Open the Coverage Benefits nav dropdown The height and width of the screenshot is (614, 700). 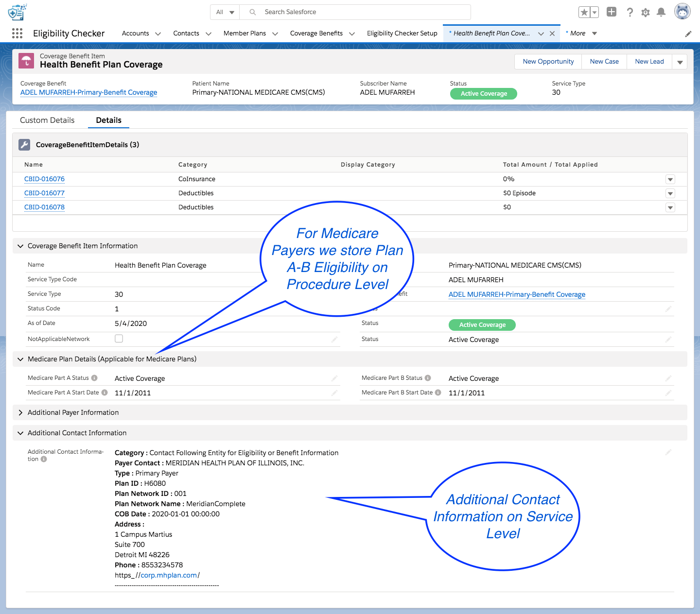pyautogui.click(x=352, y=34)
